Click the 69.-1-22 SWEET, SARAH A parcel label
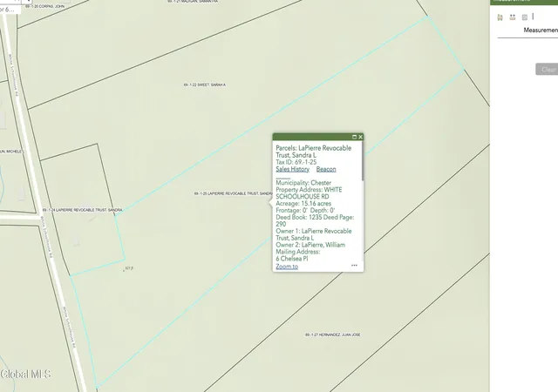 tap(205, 85)
